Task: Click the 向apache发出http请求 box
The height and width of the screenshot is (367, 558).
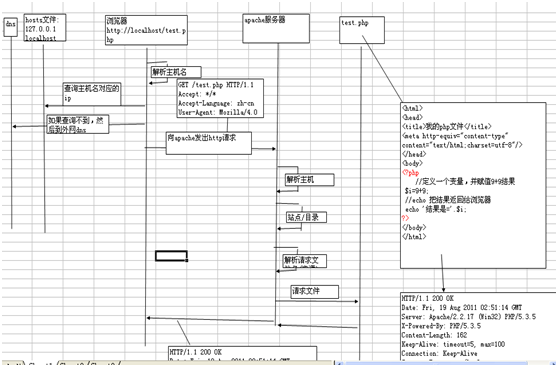Action: [x=209, y=143]
